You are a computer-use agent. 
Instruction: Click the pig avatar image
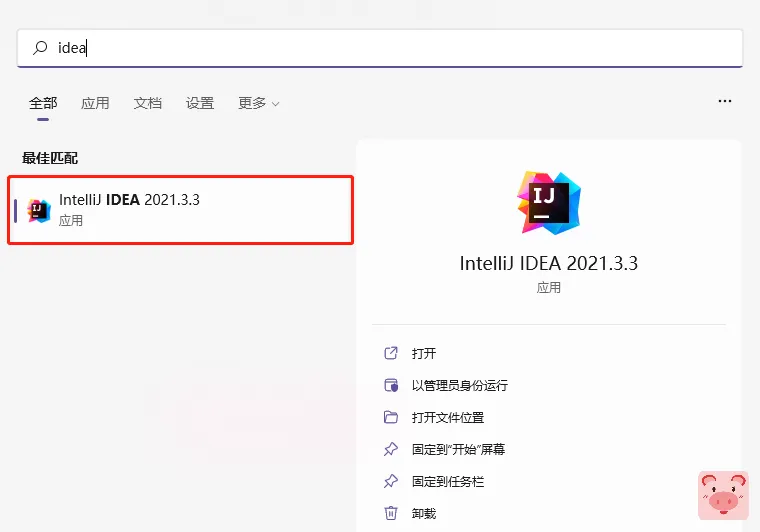coord(723,496)
